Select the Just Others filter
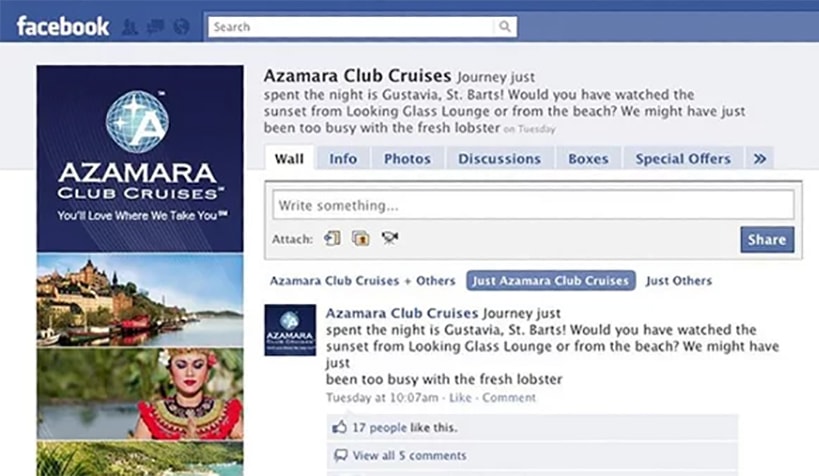Screen dimensions: 819x476 coord(678,281)
